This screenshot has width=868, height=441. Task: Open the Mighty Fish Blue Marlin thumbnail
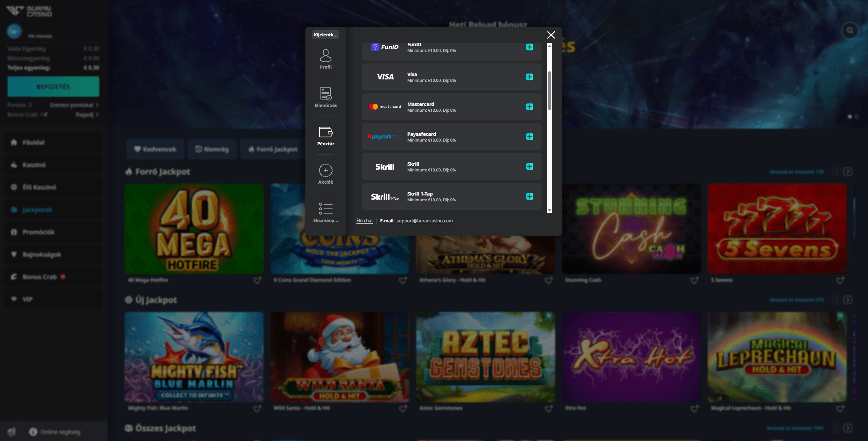(x=194, y=357)
